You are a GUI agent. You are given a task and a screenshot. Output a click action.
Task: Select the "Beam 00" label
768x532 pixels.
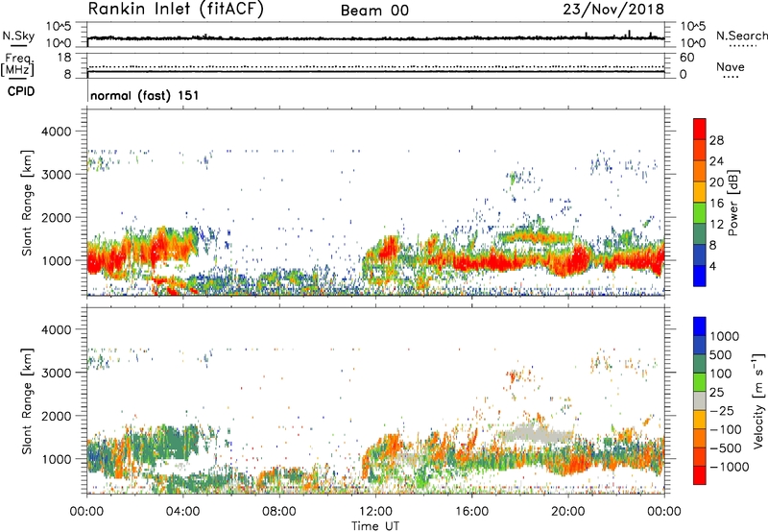coord(374,11)
